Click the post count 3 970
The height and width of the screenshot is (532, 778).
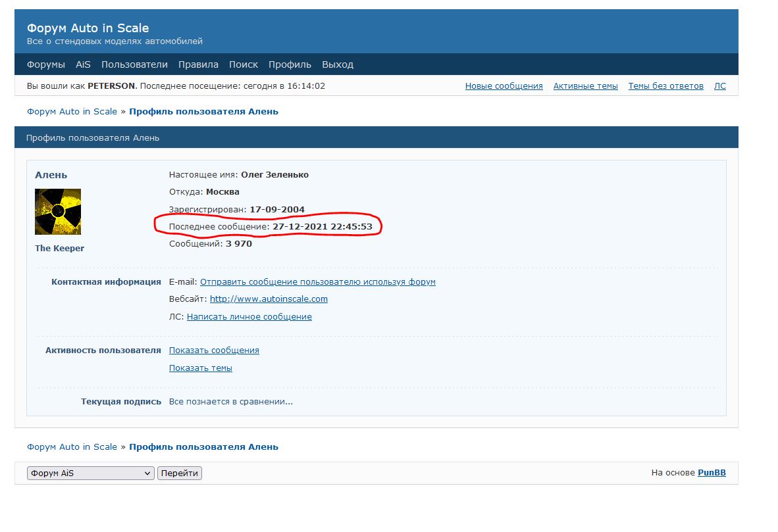point(239,244)
